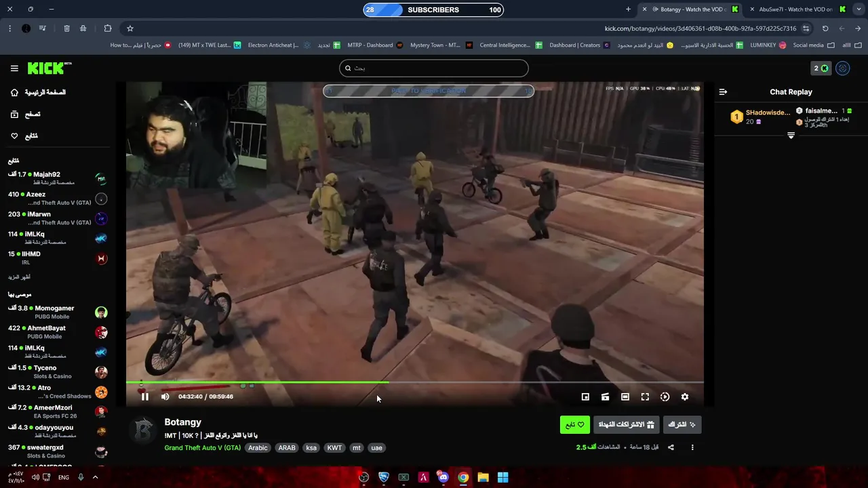Open LUMINKEY bookmark
868x488 pixels.
768,45
